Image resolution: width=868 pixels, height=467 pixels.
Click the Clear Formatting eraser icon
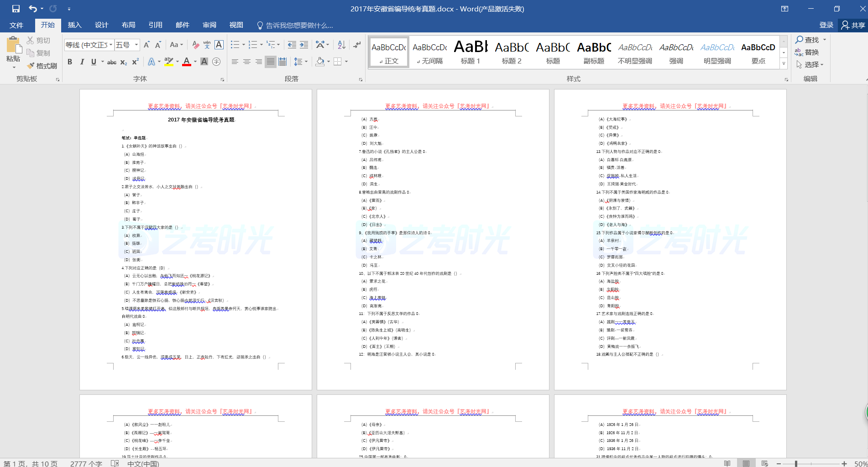point(195,45)
